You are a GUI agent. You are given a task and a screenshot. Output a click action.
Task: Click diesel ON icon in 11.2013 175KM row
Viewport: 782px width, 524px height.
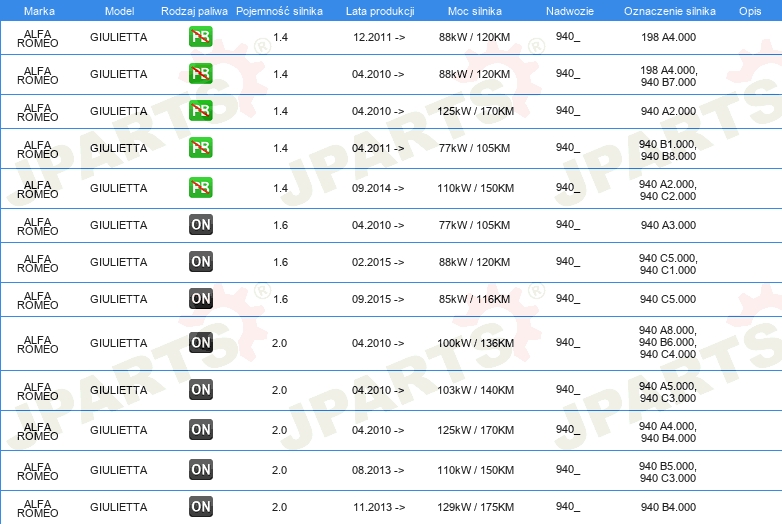(x=200, y=507)
